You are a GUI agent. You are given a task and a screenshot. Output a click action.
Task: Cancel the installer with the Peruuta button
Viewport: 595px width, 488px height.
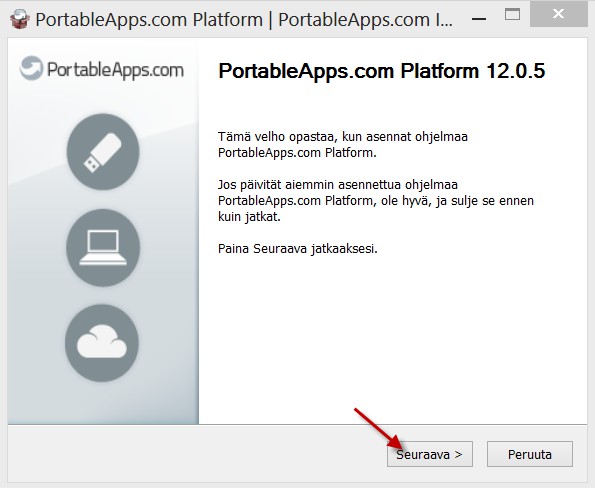530,454
